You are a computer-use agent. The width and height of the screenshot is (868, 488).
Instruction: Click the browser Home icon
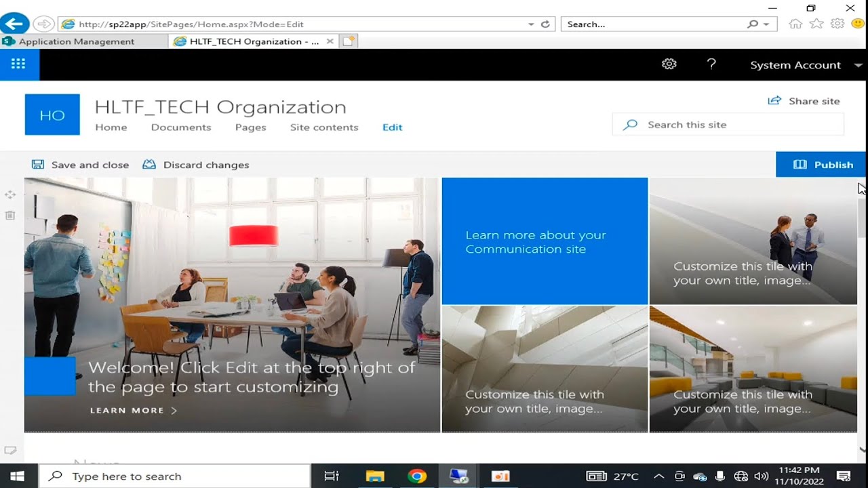(x=795, y=24)
